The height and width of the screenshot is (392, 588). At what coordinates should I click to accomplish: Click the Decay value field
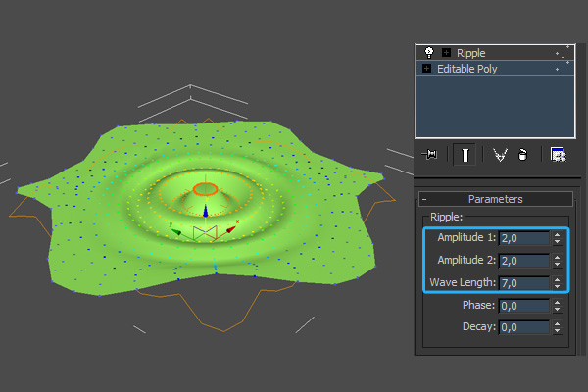coord(524,328)
